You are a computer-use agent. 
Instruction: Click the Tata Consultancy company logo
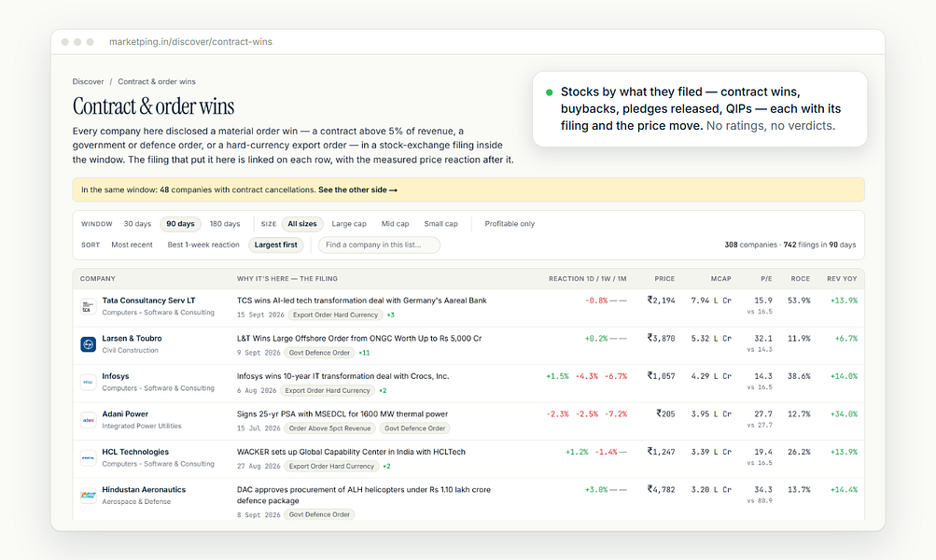coord(88,307)
